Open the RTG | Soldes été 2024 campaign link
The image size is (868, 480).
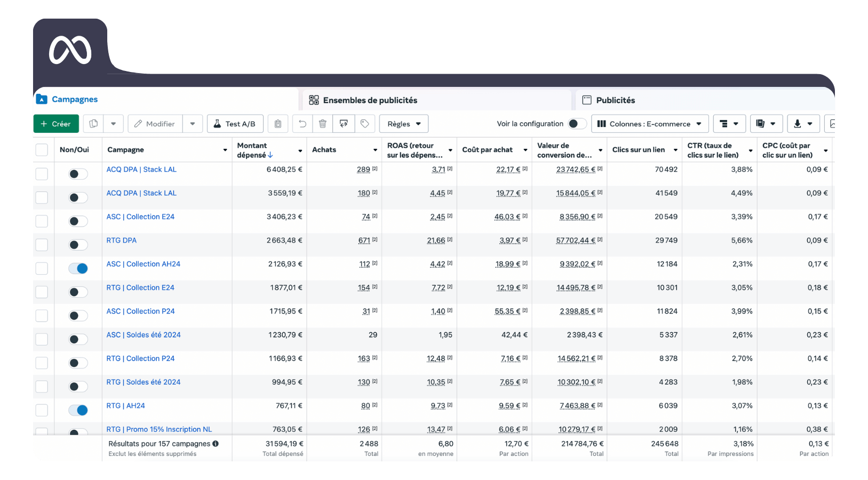143,382
